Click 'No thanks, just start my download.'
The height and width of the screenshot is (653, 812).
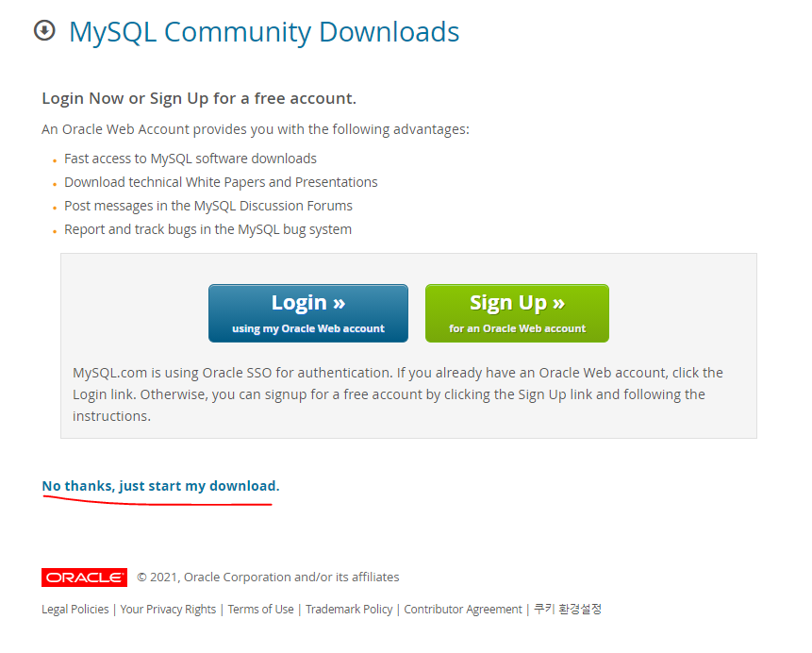(160, 486)
